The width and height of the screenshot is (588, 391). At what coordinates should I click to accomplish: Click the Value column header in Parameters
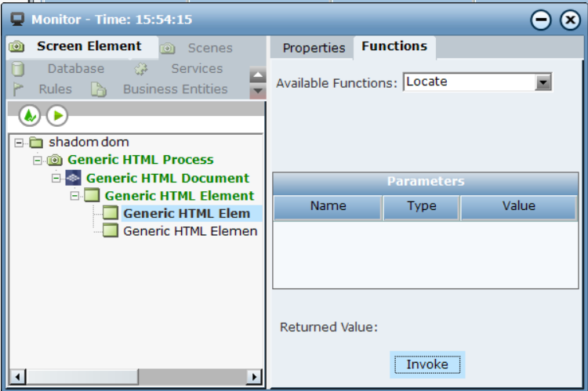click(518, 206)
